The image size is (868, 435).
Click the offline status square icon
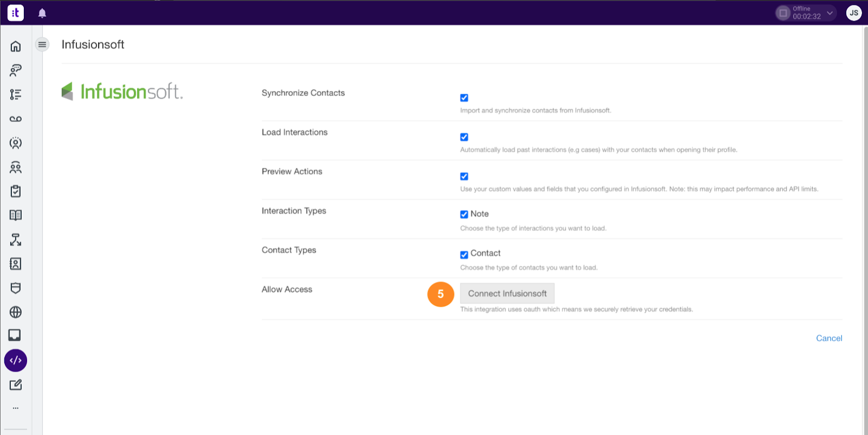click(783, 12)
